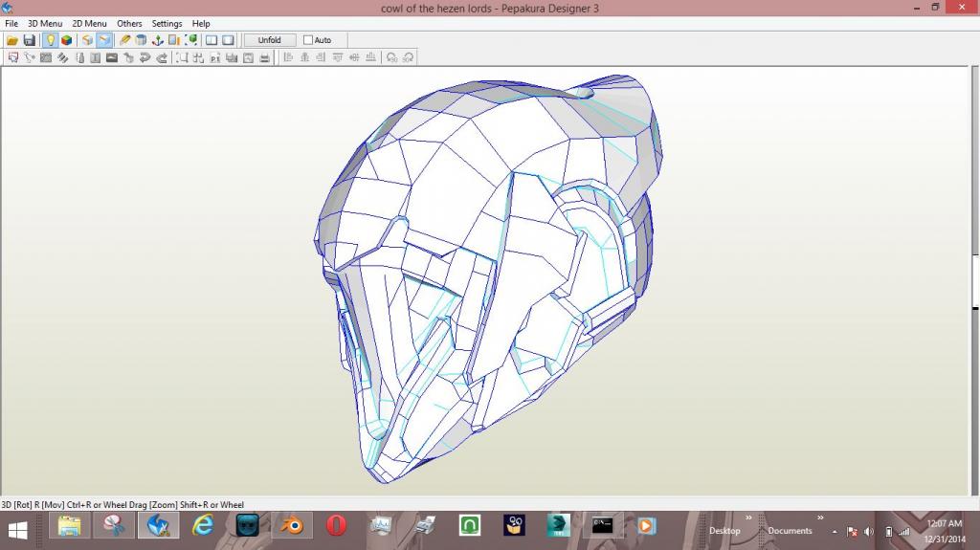Screen dimensions: 980x550
Task: Select the Insert Image tool icon
Action: pos(112,57)
